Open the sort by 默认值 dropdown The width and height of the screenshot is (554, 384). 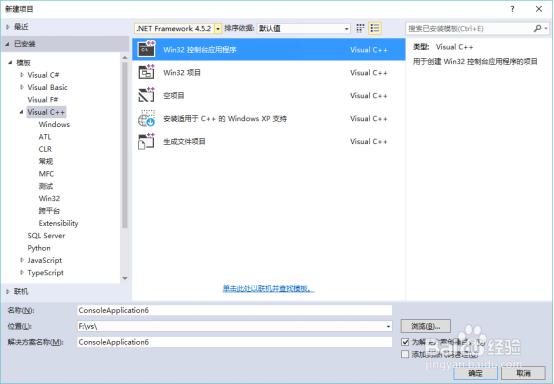click(x=303, y=28)
